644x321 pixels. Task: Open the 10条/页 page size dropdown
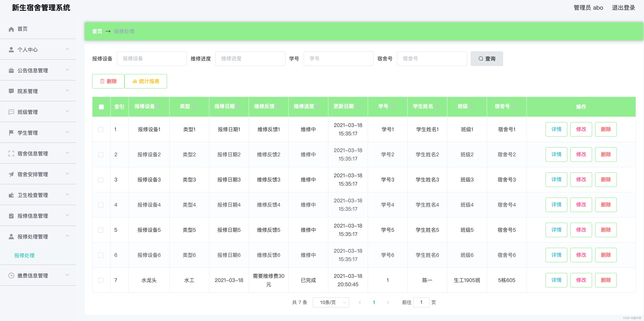point(331,302)
